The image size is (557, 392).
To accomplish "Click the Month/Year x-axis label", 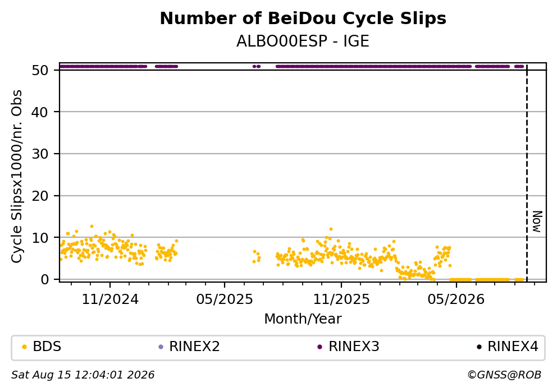I will (x=303, y=319).
